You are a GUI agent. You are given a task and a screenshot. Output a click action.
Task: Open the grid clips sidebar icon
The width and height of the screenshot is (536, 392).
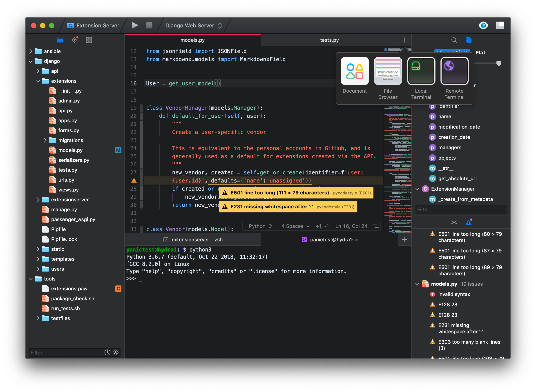point(89,40)
